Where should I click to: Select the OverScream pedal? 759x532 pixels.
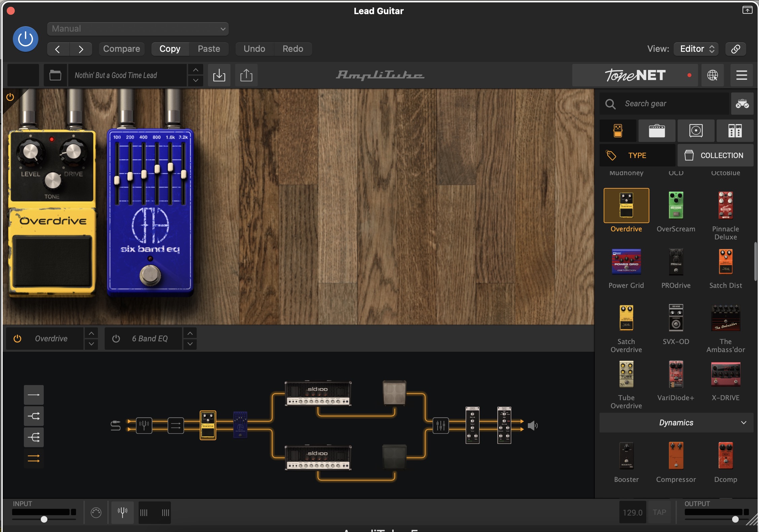click(676, 211)
